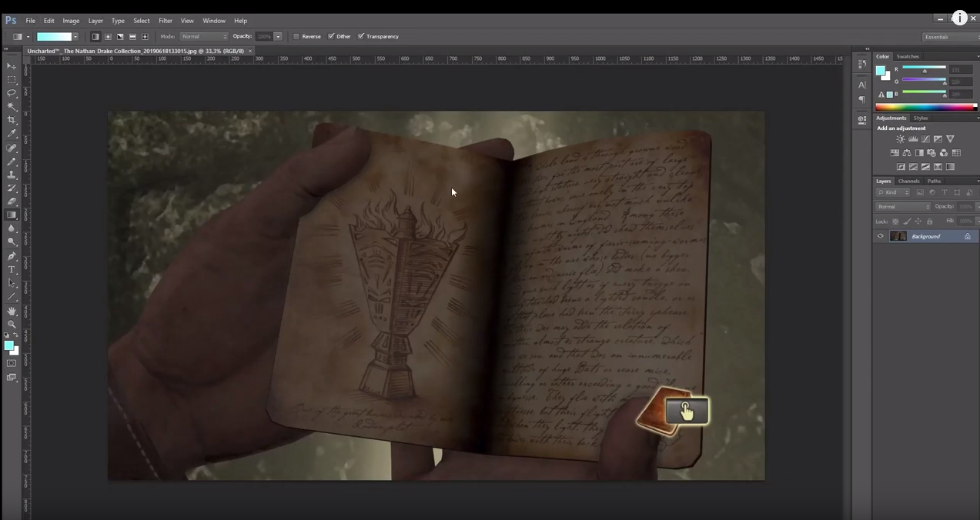Select the Rectangular Marquee tool

click(x=12, y=80)
